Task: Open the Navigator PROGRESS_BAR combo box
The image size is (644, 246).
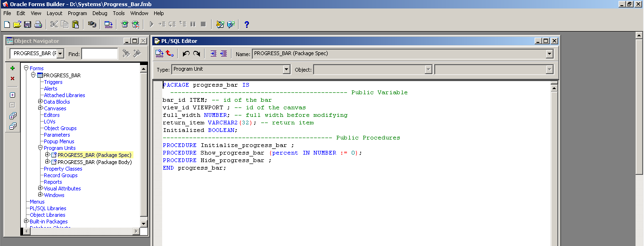Action: (60, 54)
